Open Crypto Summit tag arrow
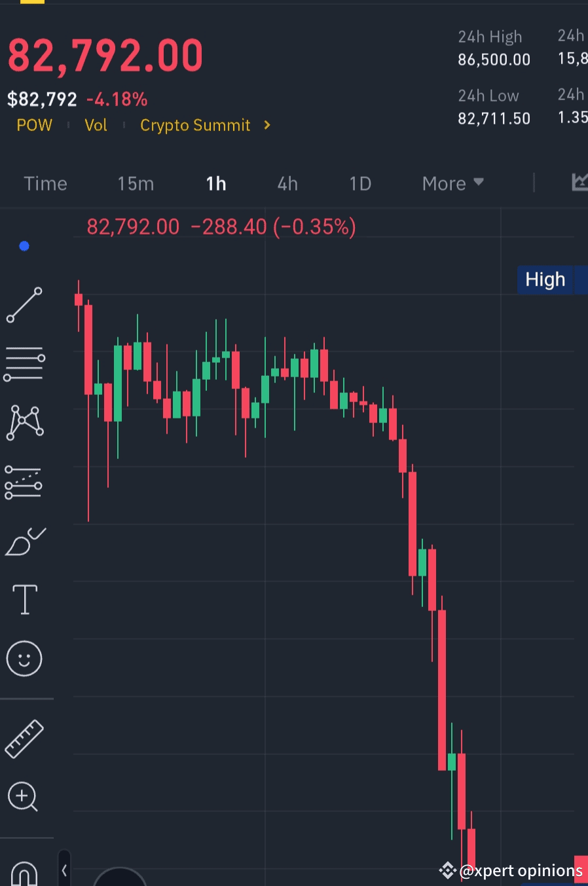Viewport: 588px width, 886px height. 266,125
